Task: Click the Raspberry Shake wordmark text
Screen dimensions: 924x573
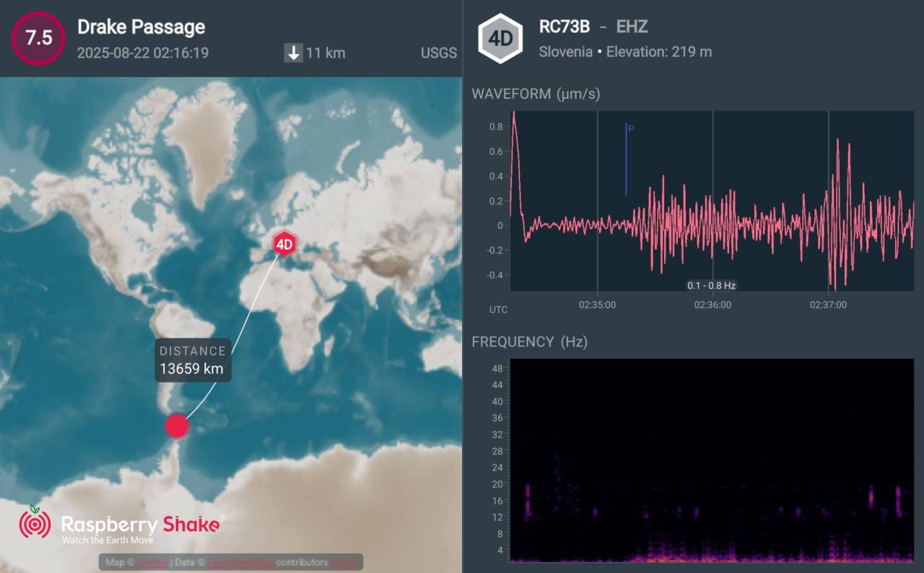Action: [140, 525]
